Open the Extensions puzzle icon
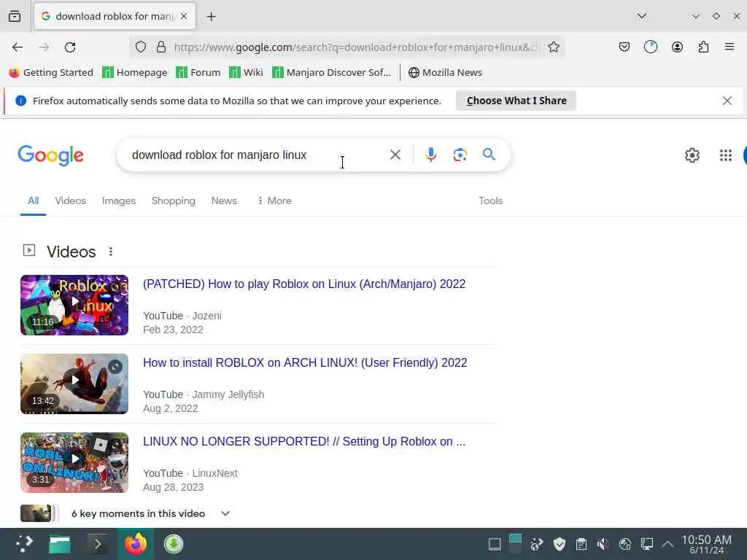Screen dimensions: 747x560 (703, 47)
